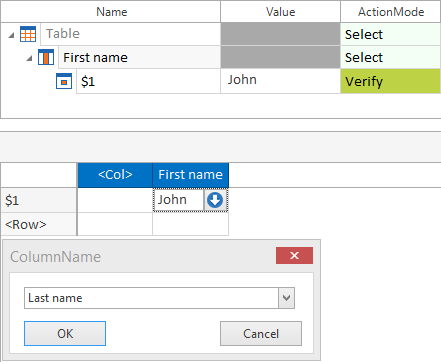The image size is (441, 362).
Task: Confirm with the OK button
Action: pyautogui.click(x=65, y=333)
